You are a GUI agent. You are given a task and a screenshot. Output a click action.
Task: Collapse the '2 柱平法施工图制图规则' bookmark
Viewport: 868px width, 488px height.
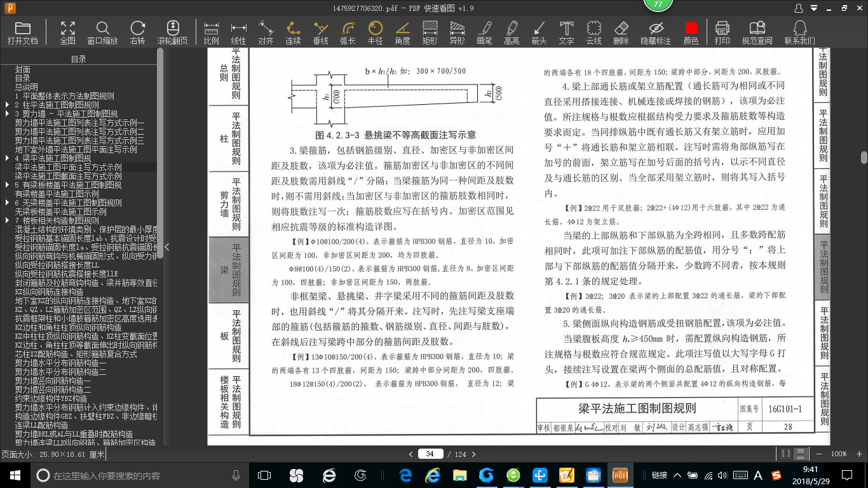click(x=7, y=105)
